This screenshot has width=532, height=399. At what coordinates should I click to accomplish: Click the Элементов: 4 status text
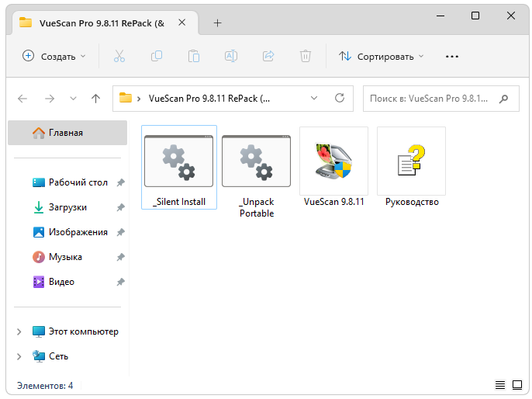click(45, 386)
